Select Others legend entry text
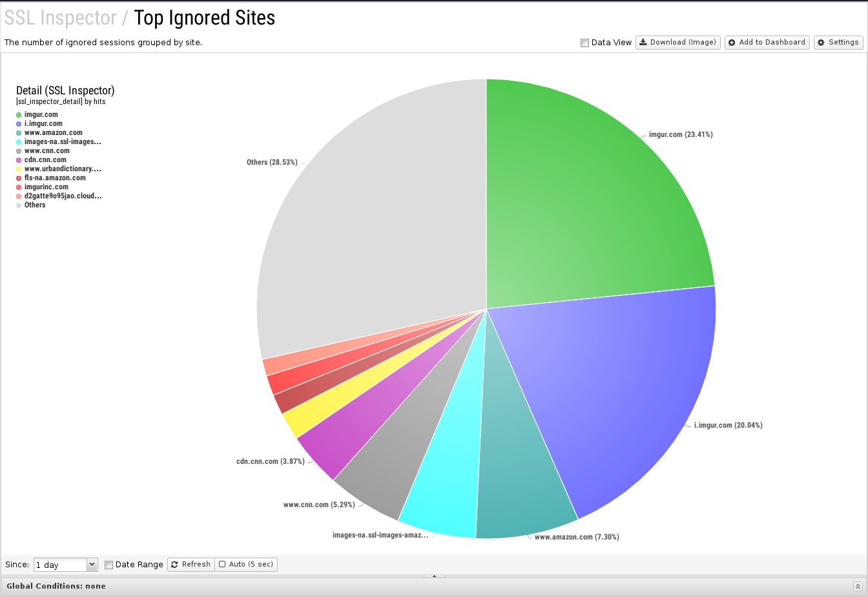This screenshot has width=868, height=597. (35, 205)
